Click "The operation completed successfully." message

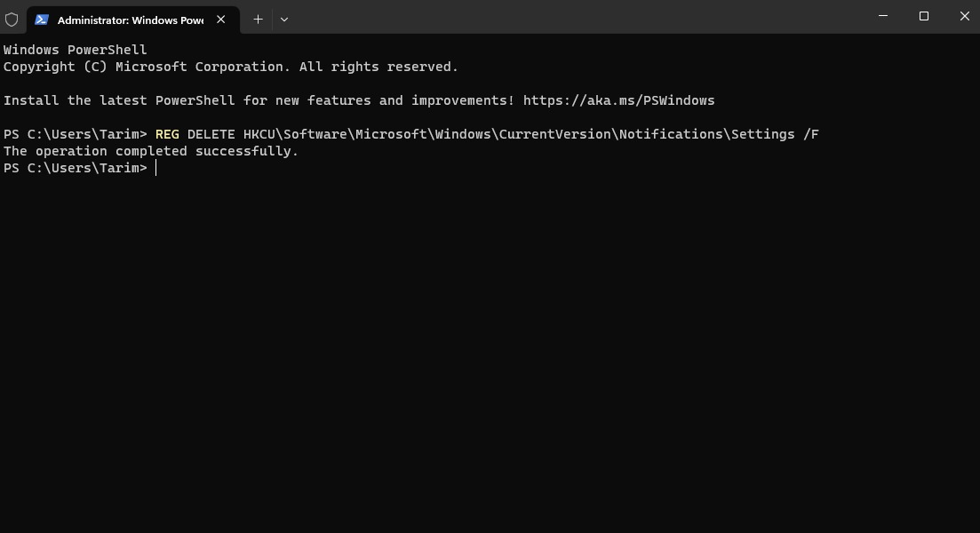coord(151,151)
